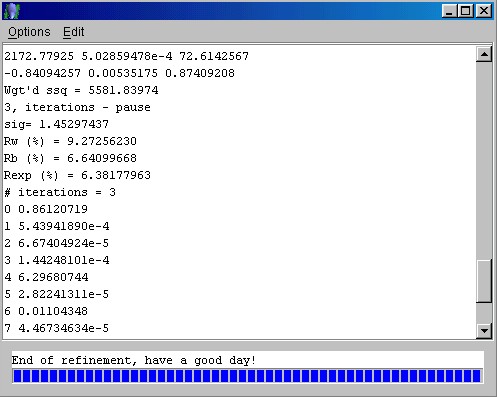Click the blue refinement progress bar
Screen dimensions: 497x397
click(x=247, y=376)
